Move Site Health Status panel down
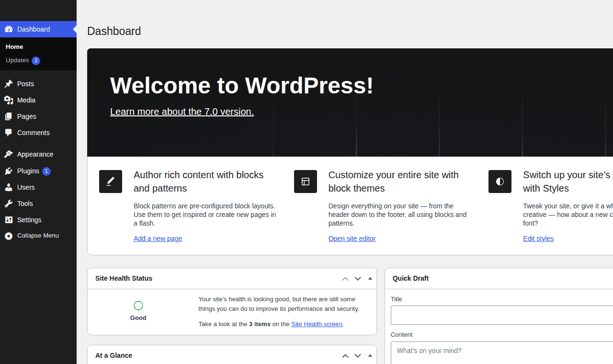This screenshot has height=364, width=613. [358, 278]
